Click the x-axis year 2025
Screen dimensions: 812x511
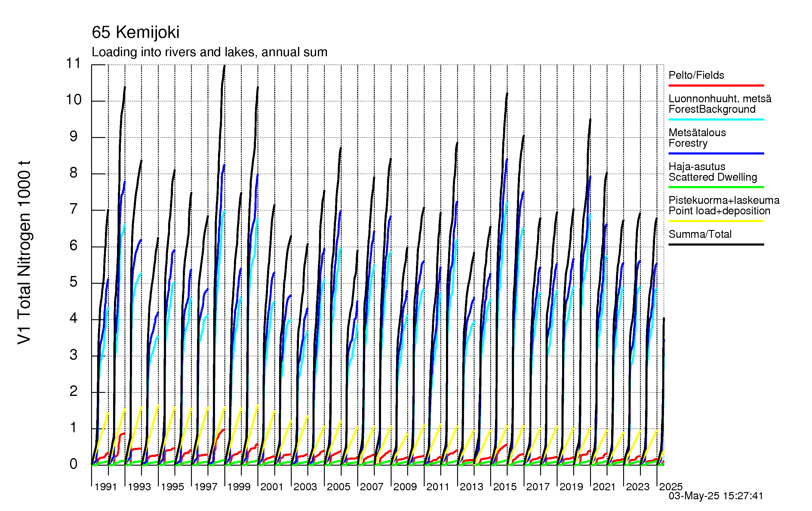point(671,487)
